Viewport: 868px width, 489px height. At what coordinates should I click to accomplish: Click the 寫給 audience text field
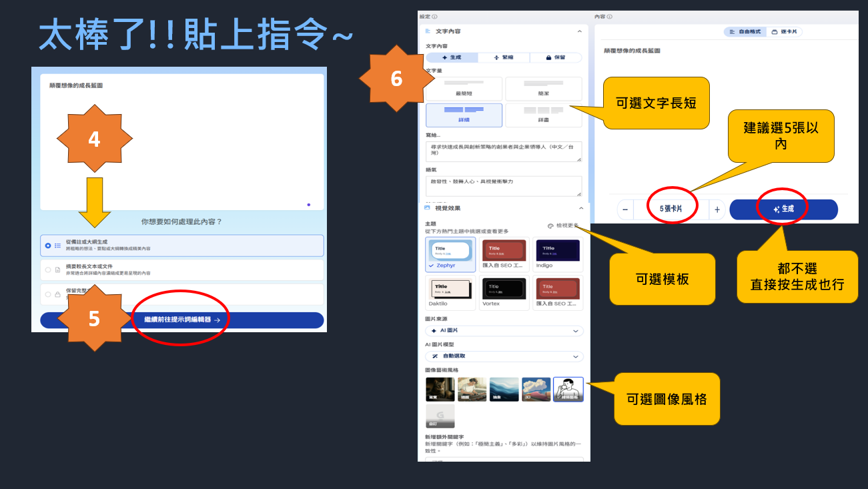[503, 151]
